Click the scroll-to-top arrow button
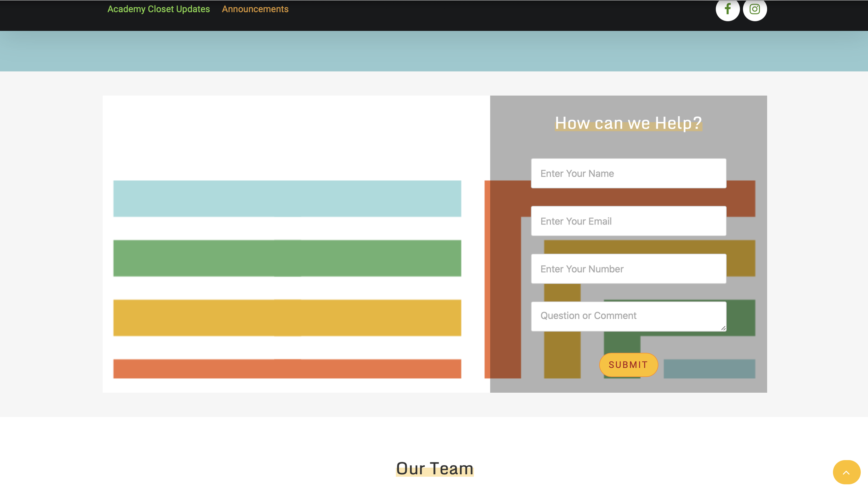The width and height of the screenshot is (868, 491). (x=846, y=472)
